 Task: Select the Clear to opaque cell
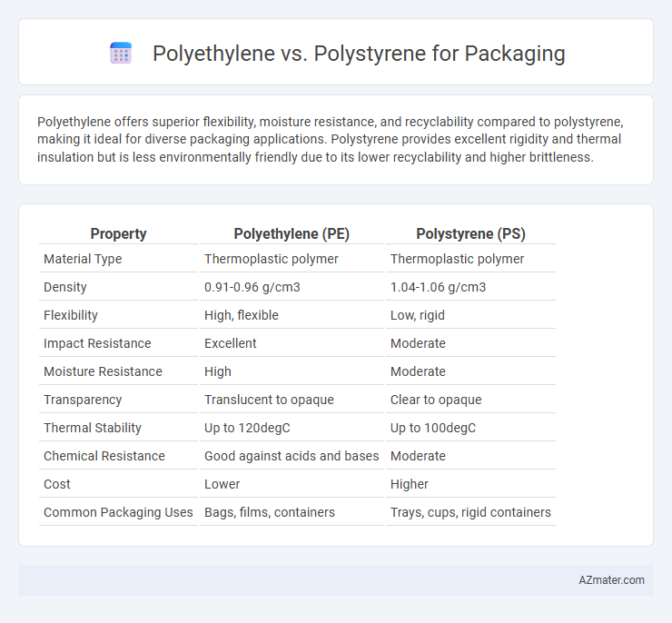[436, 400]
